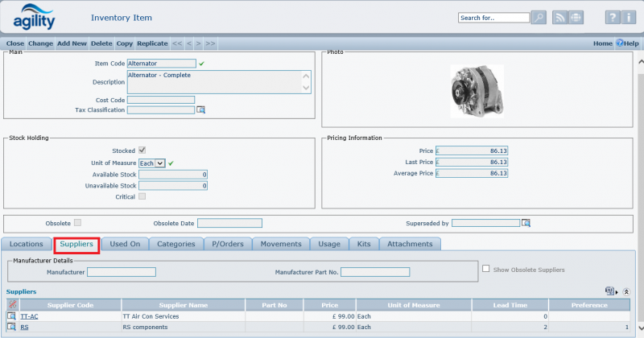Toggle the Critical checkbox
The width and height of the screenshot is (644, 338).
point(142,196)
